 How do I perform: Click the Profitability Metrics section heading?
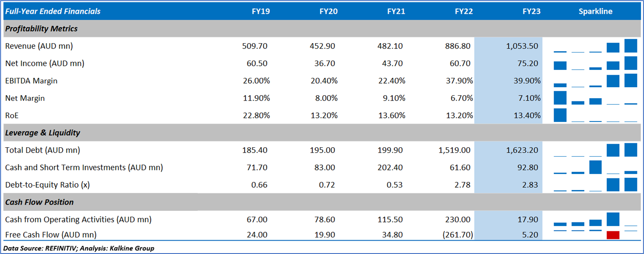pyautogui.click(x=41, y=29)
